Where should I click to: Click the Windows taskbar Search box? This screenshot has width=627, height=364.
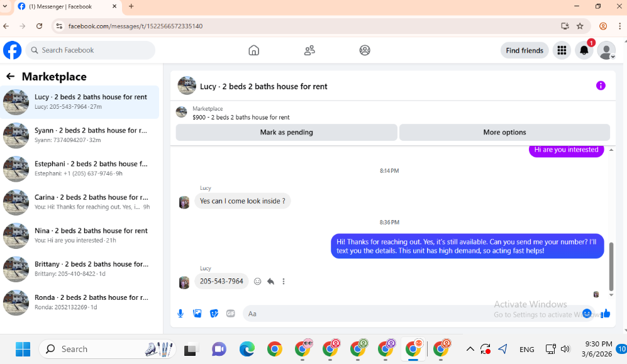click(107, 349)
